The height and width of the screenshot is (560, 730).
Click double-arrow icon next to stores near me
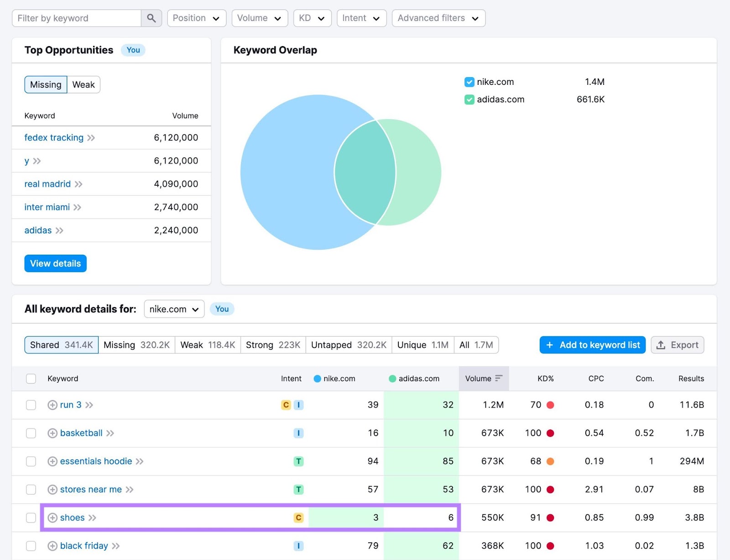click(x=130, y=490)
